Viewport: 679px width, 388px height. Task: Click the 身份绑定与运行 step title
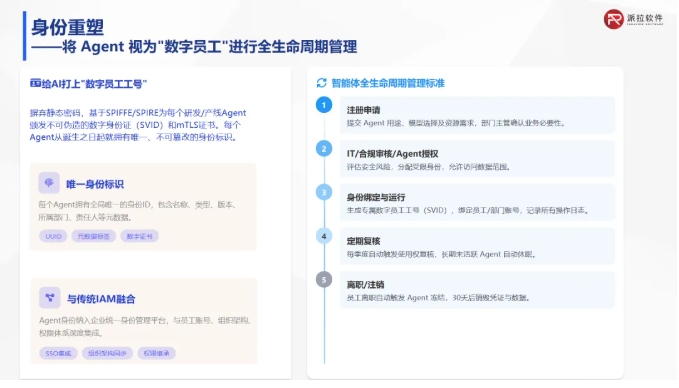click(376, 197)
